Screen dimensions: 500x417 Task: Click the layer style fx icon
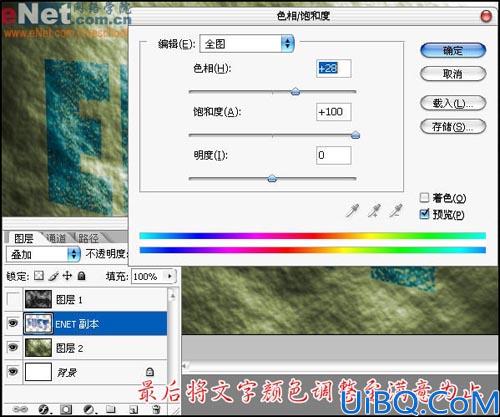click(44, 409)
